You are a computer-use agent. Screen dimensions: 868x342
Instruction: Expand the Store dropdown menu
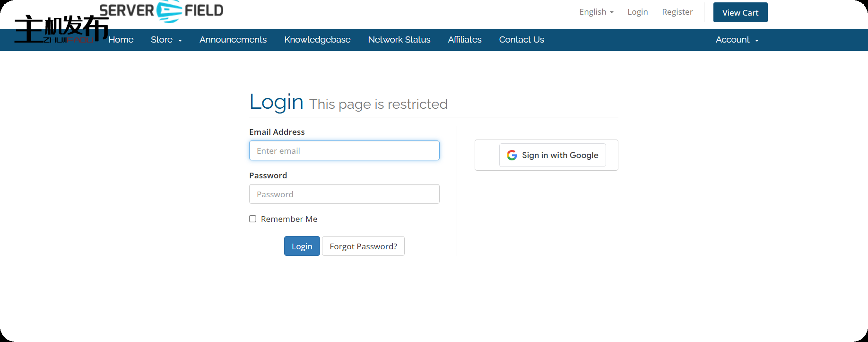pos(166,40)
